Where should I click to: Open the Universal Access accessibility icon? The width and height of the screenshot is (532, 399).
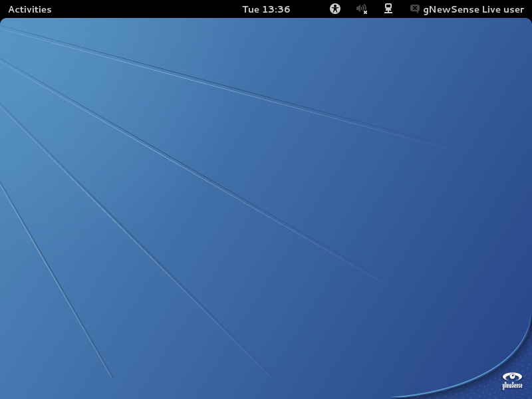pyautogui.click(x=335, y=9)
